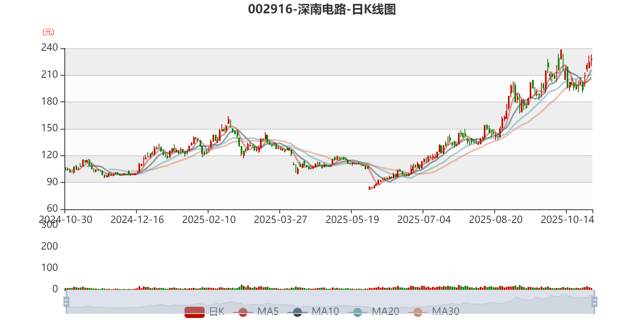
Task: Toggle the MA10 line in legend
Action: [313, 312]
